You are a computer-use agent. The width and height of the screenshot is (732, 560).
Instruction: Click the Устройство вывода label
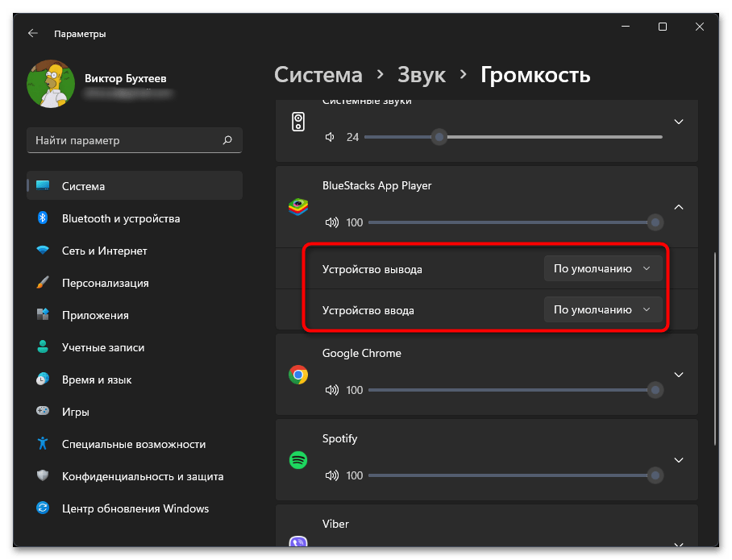[x=372, y=269]
